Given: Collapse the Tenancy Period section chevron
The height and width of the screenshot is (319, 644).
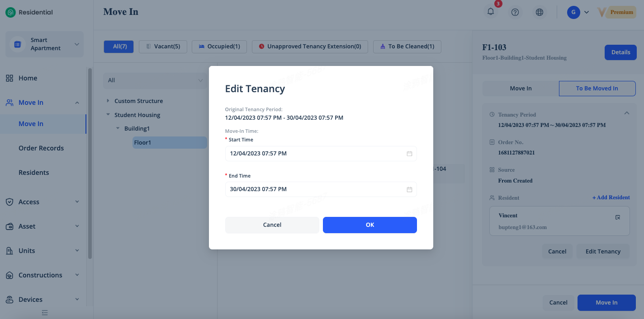Looking at the screenshot, I should pyautogui.click(x=626, y=113).
